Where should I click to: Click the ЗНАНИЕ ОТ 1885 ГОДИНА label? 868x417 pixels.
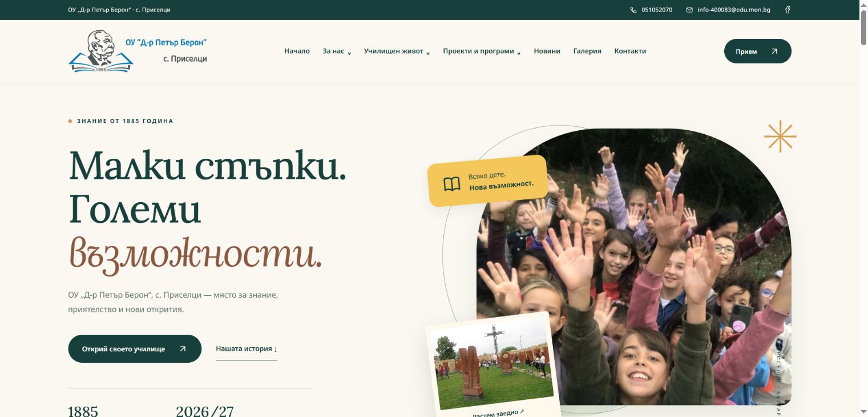(125, 121)
